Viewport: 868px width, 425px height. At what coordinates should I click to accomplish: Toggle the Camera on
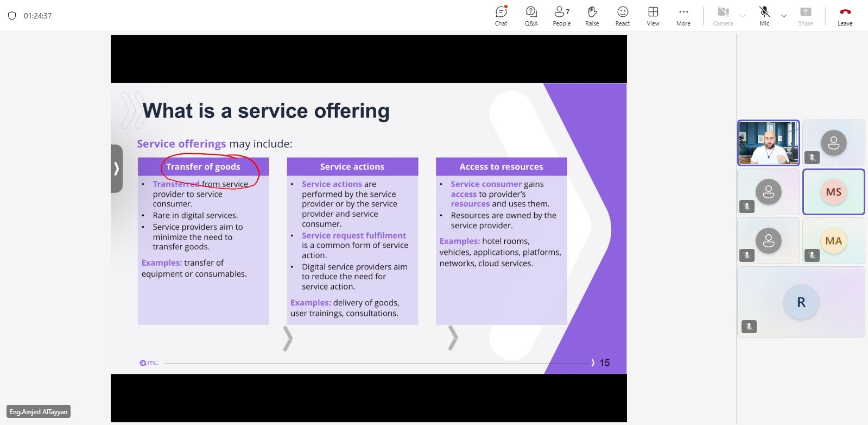pyautogui.click(x=723, y=16)
